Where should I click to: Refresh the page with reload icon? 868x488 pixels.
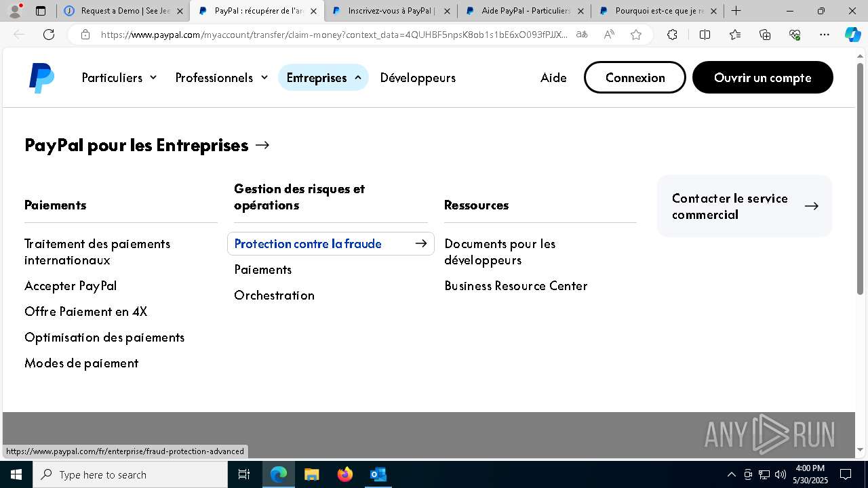[49, 35]
